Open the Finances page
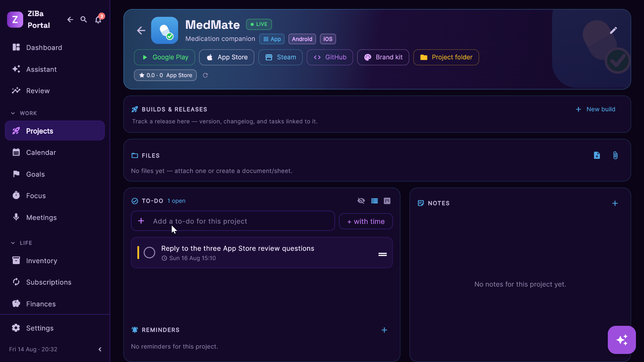 55,304
